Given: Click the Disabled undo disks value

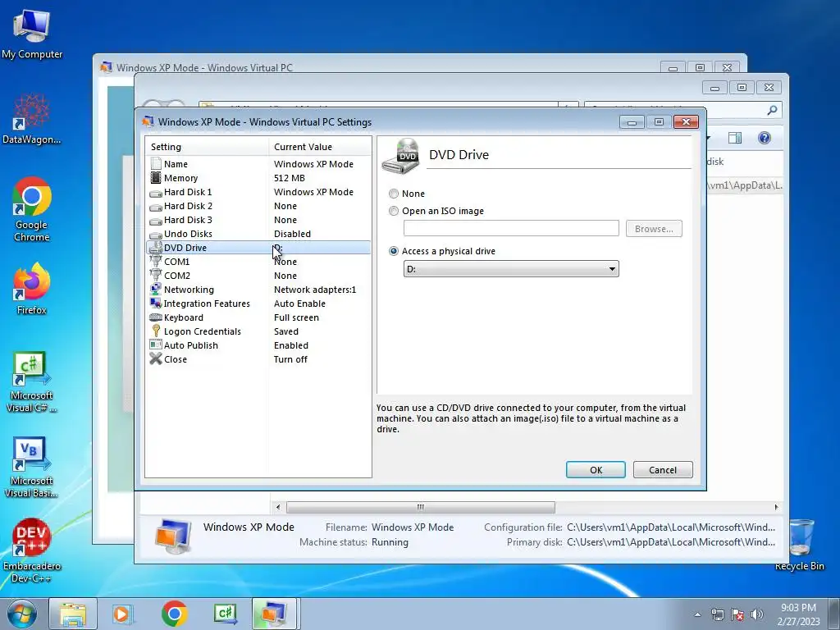Looking at the screenshot, I should (292, 234).
